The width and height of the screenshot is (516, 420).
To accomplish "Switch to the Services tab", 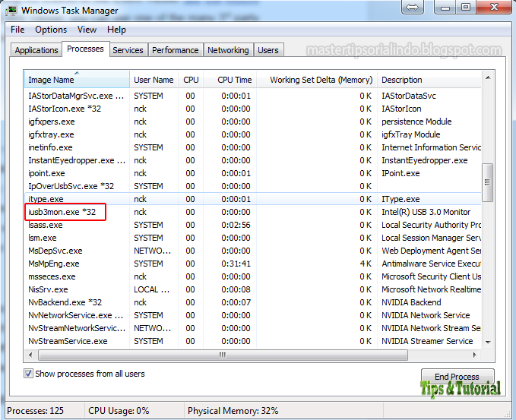I will click(x=128, y=50).
